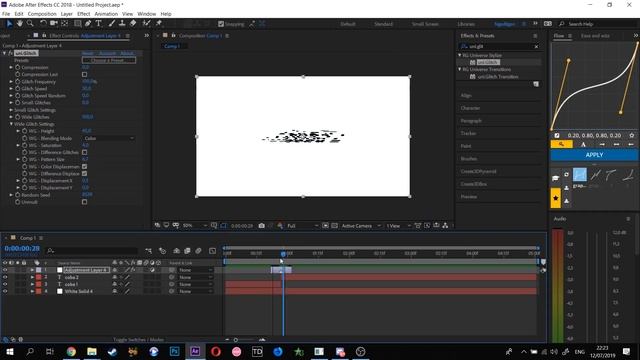The height and width of the screenshot is (360, 640).
Task: Toggle Frame Blending enable icon in timeline
Action: click(187, 251)
